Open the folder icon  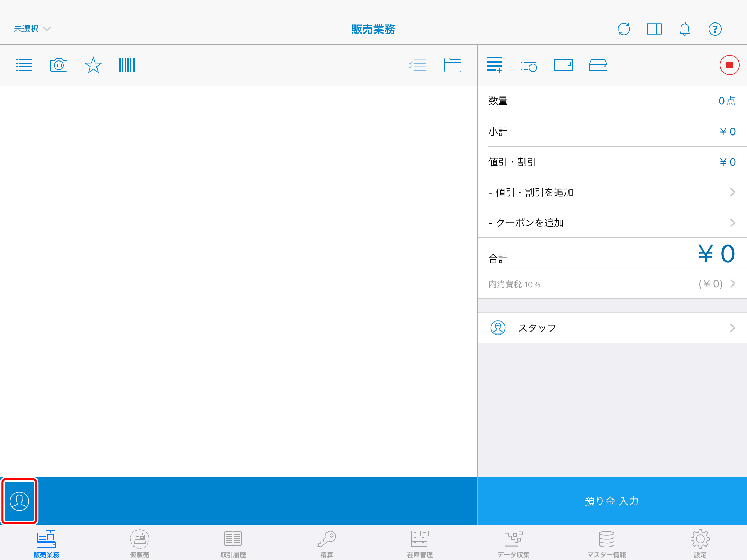[x=453, y=65]
